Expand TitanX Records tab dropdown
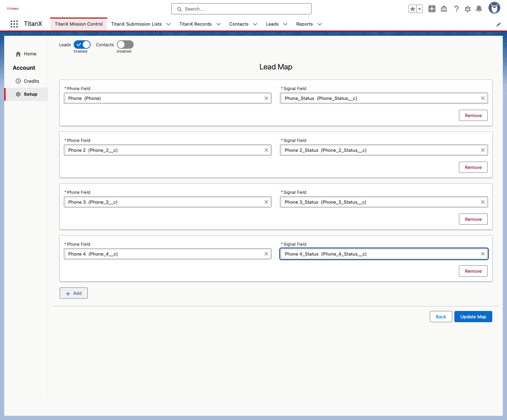This screenshot has width=507, height=420. (x=219, y=24)
